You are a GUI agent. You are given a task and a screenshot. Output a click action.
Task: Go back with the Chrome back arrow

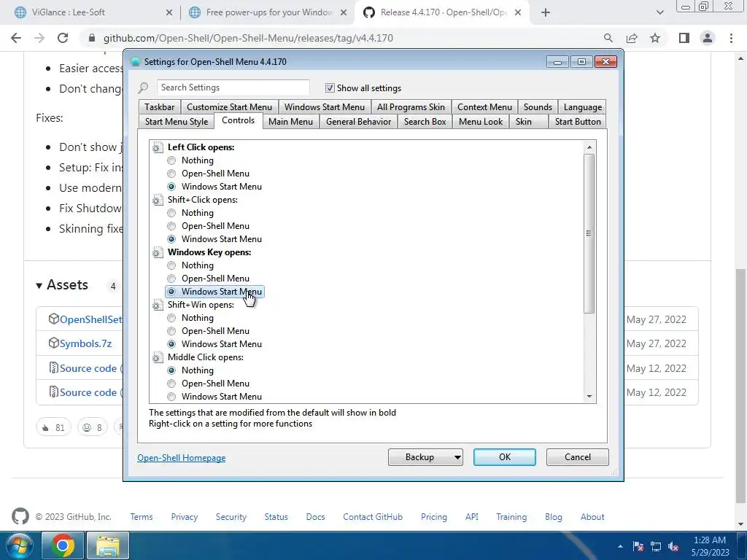tap(16, 38)
